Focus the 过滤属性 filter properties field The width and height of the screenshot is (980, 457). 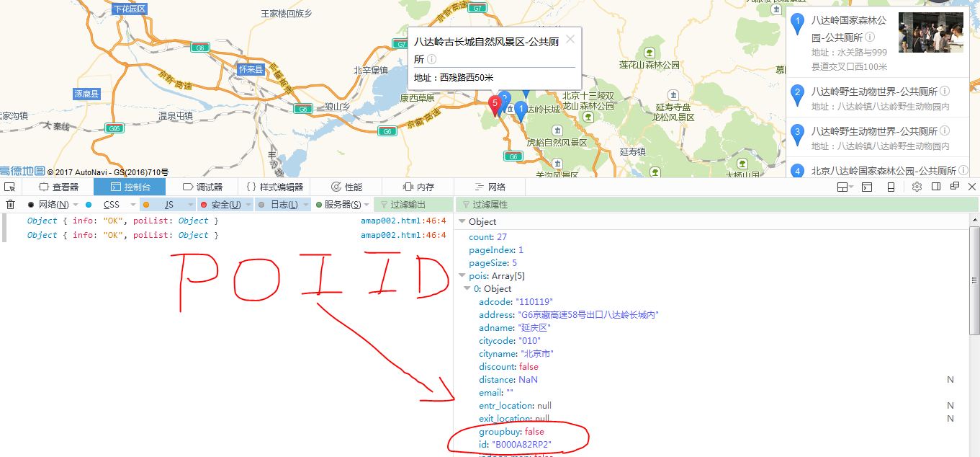(716, 205)
